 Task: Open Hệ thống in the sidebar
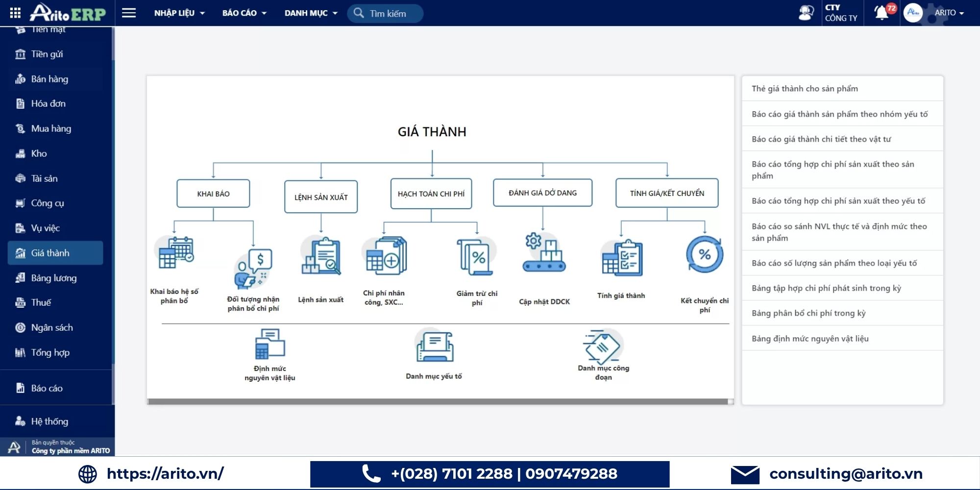pyautogui.click(x=55, y=421)
